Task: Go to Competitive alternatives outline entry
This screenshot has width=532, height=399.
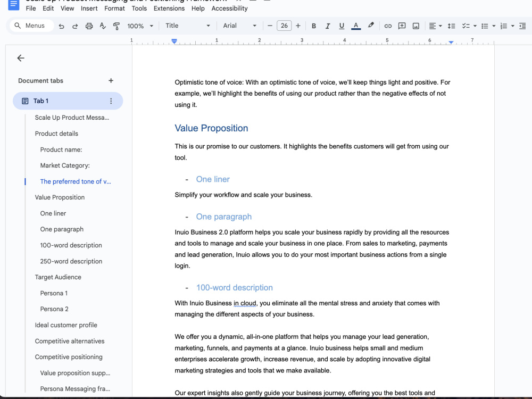Action: 70,341
